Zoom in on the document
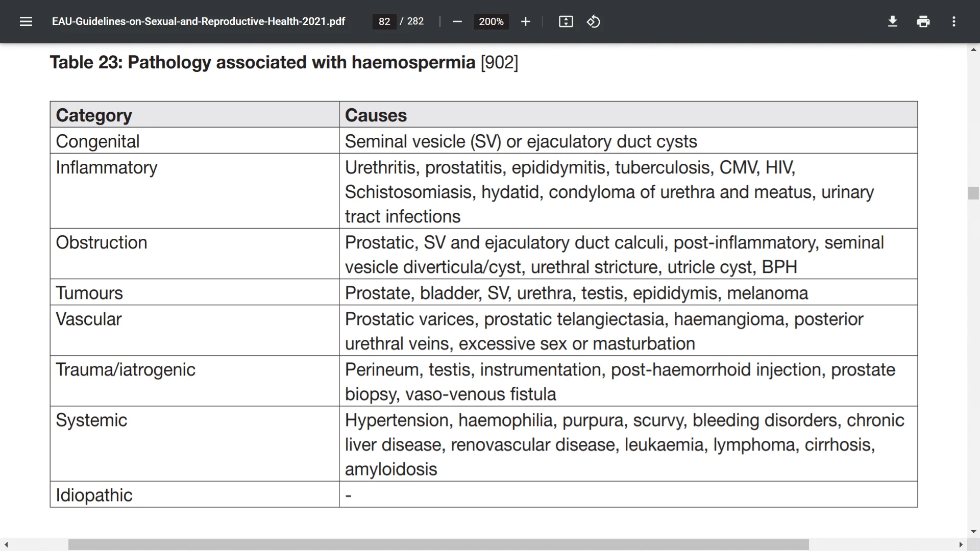 tap(525, 21)
